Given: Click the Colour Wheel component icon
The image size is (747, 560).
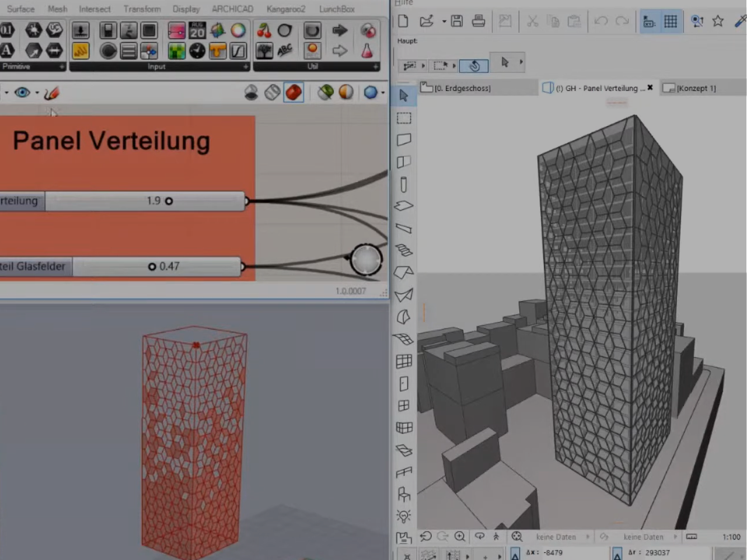Looking at the screenshot, I should [238, 30].
